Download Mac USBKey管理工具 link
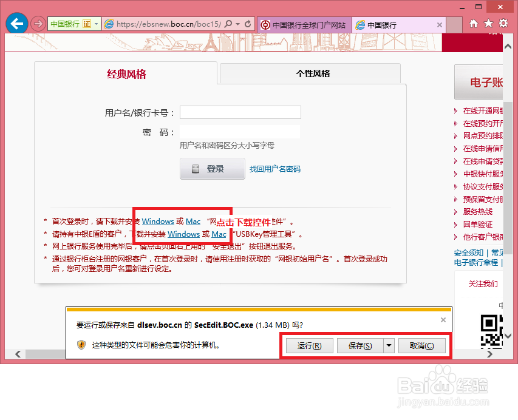The width and height of the screenshot is (518, 420). point(219,234)
